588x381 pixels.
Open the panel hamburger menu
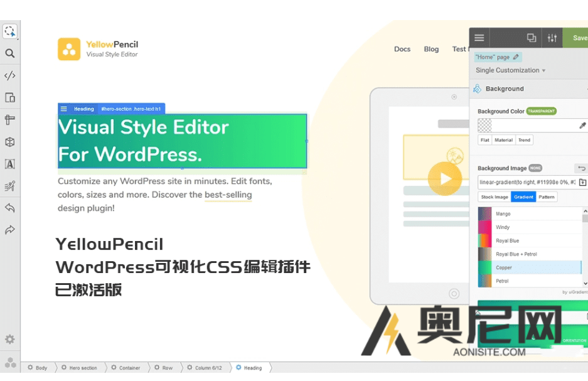(479, 38)
